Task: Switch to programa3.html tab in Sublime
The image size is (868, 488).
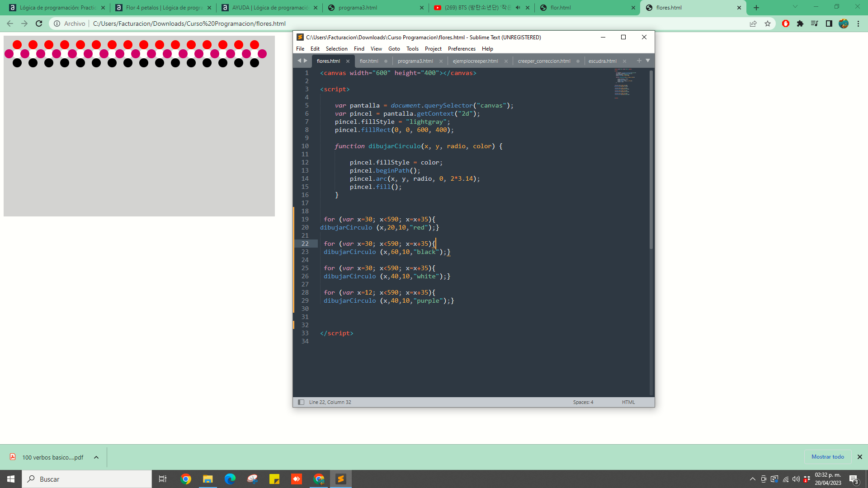Action: coord(415,61)
